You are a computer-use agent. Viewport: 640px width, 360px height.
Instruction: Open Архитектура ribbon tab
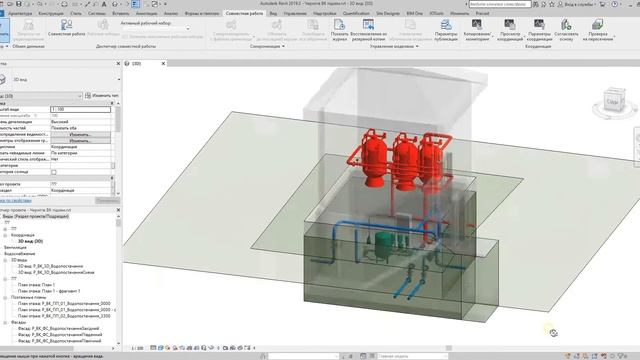(20, 13)
